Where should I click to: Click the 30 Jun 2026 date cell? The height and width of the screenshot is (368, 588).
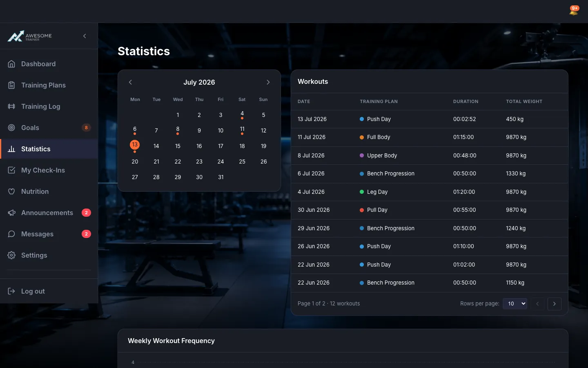pos(314,210)
